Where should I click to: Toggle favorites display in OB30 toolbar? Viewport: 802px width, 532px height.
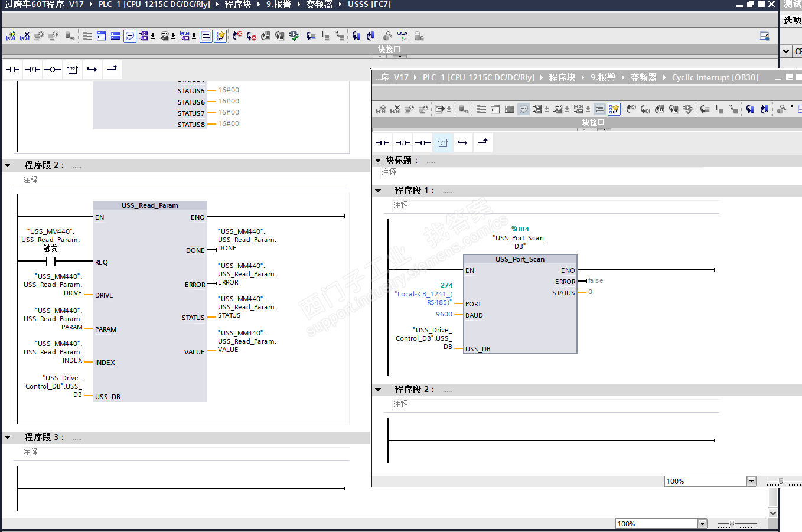pyautogui.click(x=614, y=109)
